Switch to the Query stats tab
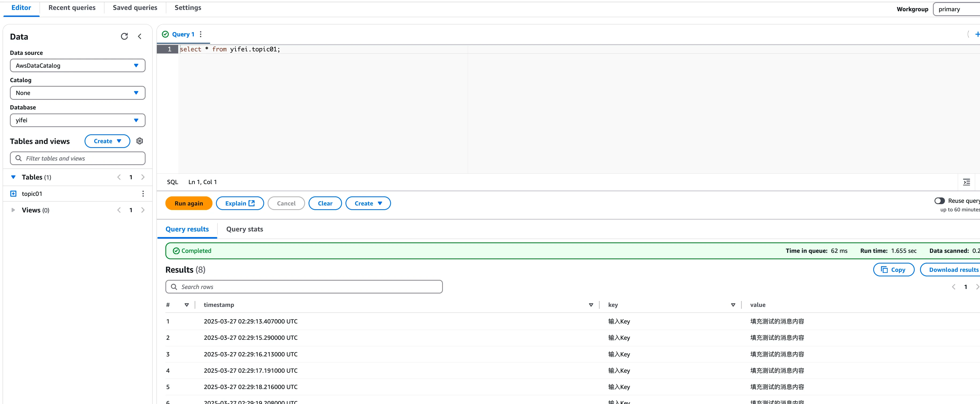This screenshot has height=404, width=980. coord(244,229)
